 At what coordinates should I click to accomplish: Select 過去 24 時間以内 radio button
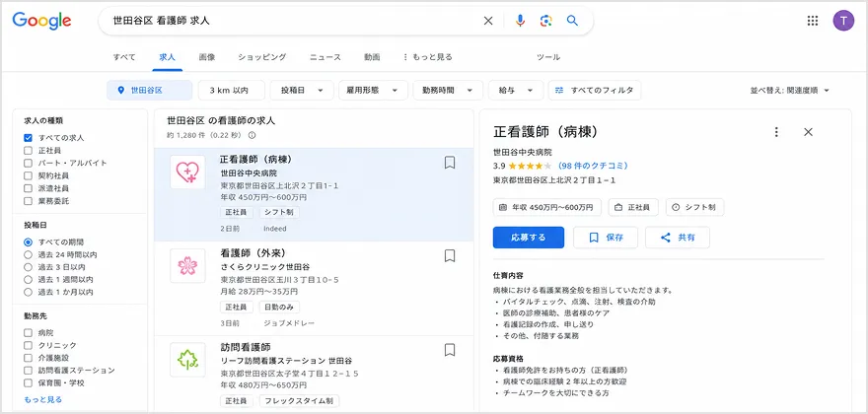29,255
